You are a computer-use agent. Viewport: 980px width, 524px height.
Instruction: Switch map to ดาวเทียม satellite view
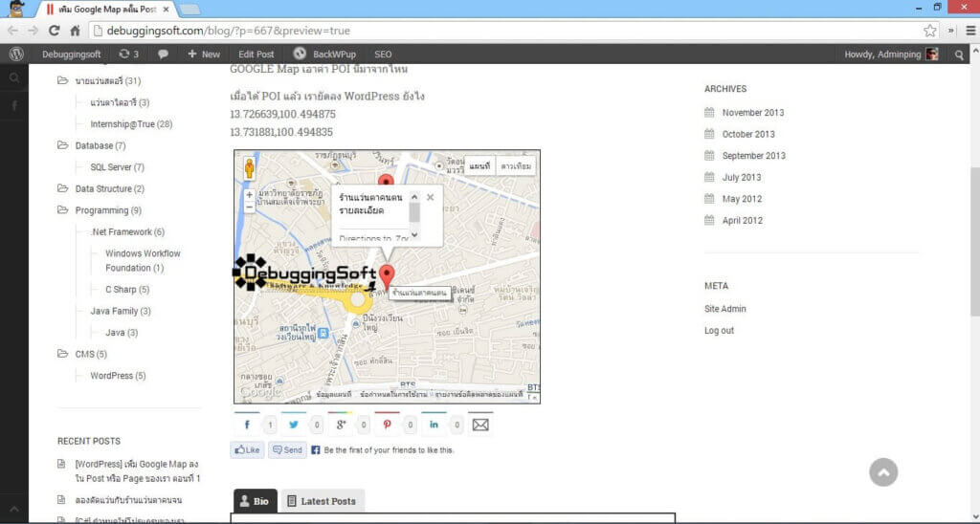pos(516,166)
